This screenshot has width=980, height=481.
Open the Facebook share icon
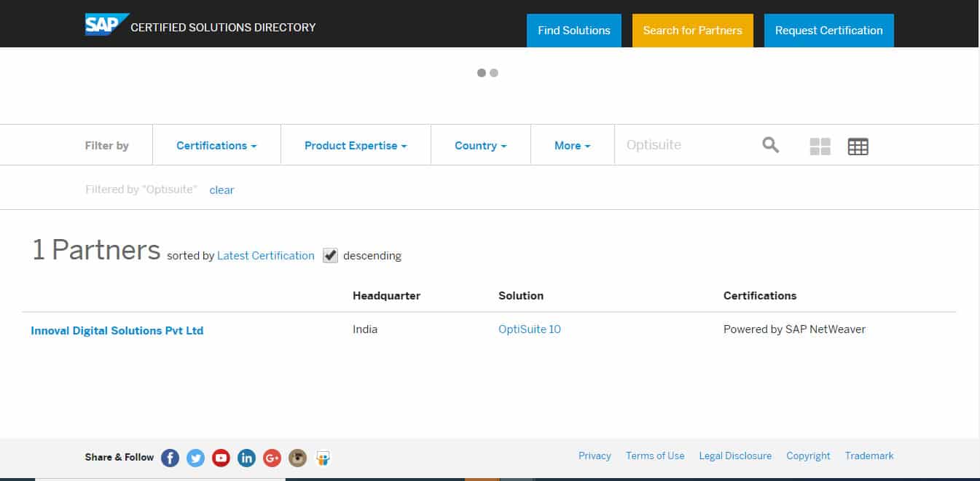pyautogui.click(x=170, y=458)
